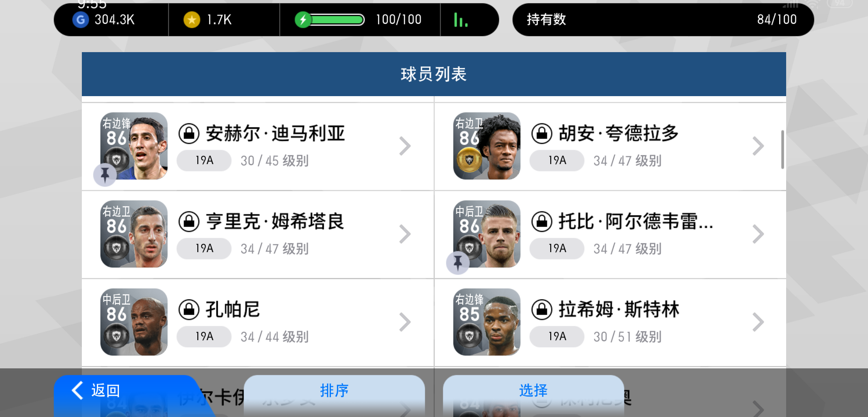Toggle the lock on 胡安·夸德拉多
Viewport: 868px width, 417px height.
pyautogui.click(x=542, y=134)
